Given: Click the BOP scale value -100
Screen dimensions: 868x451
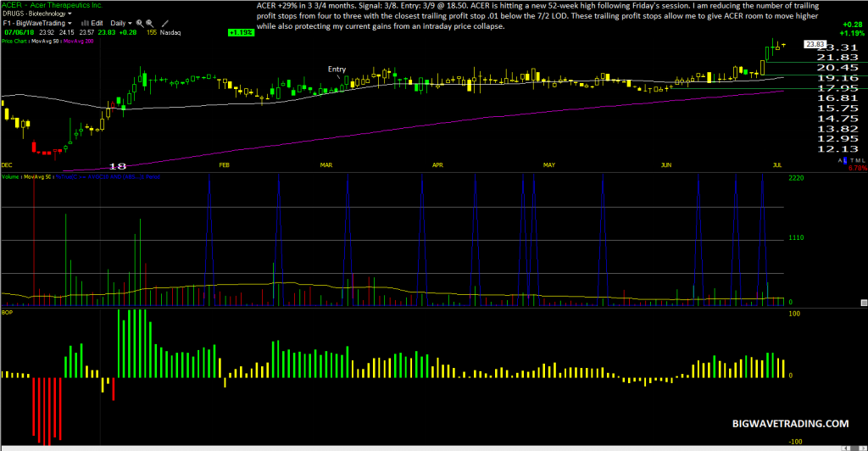Looking at the screenshot, I should pyautogui.click(x=793, y=442).
